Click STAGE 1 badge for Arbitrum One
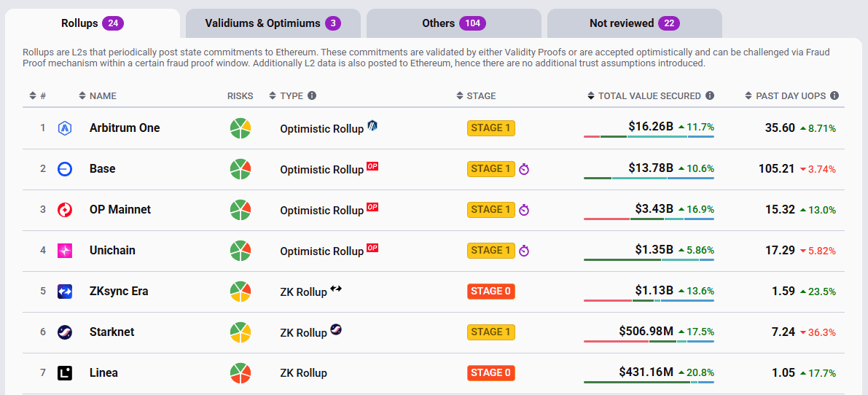The height and width of the screenshot is (395, 868). [491, 128]
